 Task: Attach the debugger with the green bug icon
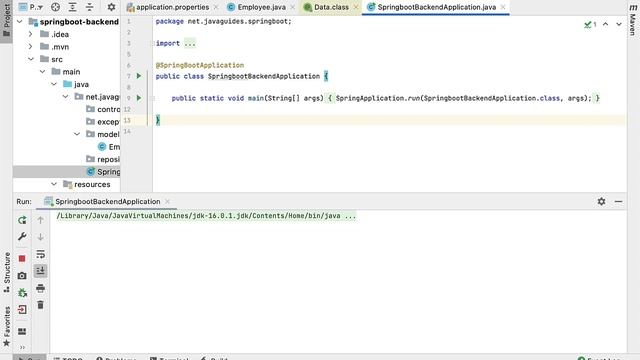22,293
